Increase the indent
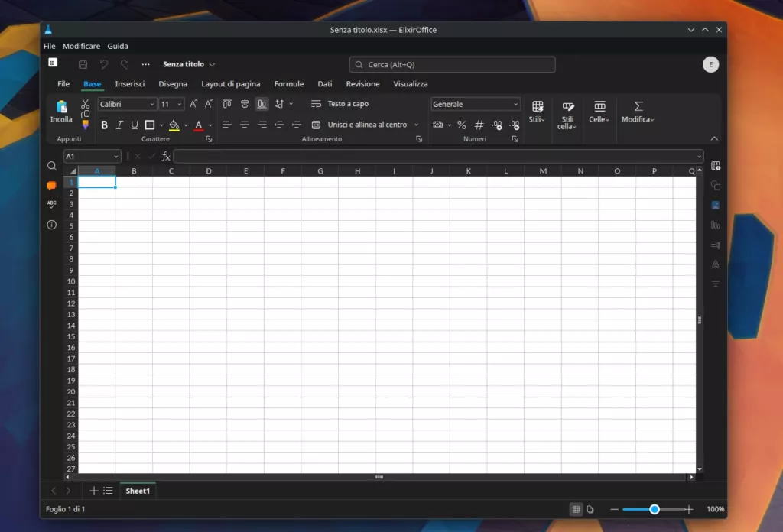The image size is (783, 532). [297, 125]
